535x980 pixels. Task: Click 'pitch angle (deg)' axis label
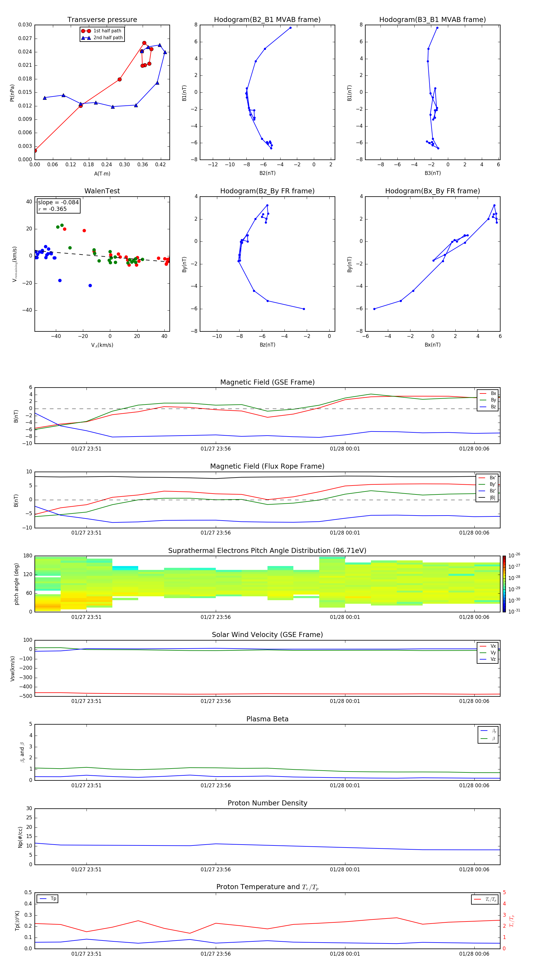[x=16, y=584]
